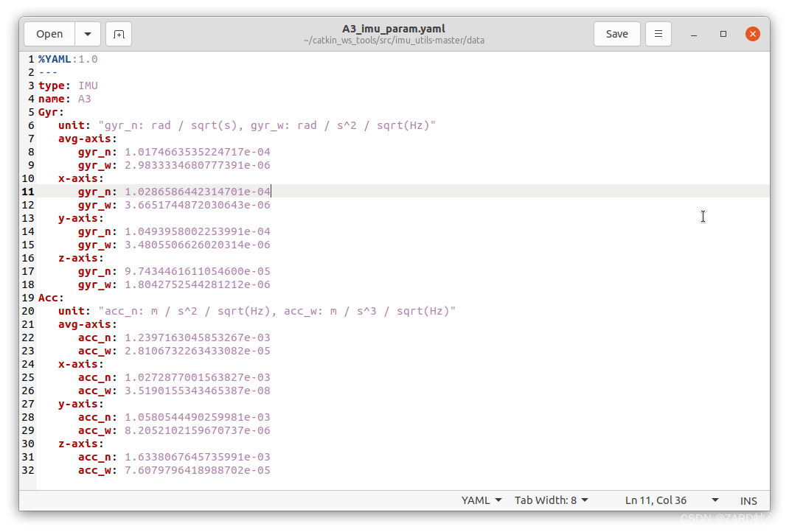The image size is (789, 532).
Task: Click on the 'type: IMU' line
Action: [68, 86]
